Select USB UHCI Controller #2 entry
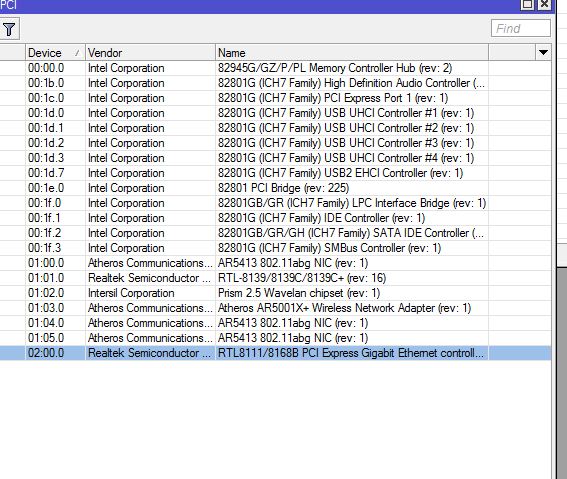Image resolution: width=567 pixels, height=479 pixels. pyautogui.click(x=346, y=128)
